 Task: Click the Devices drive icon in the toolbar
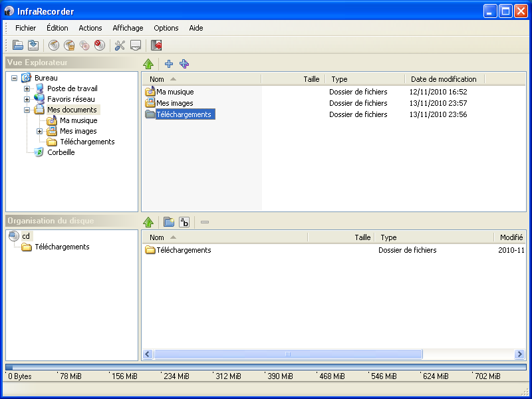click(135, 45)
